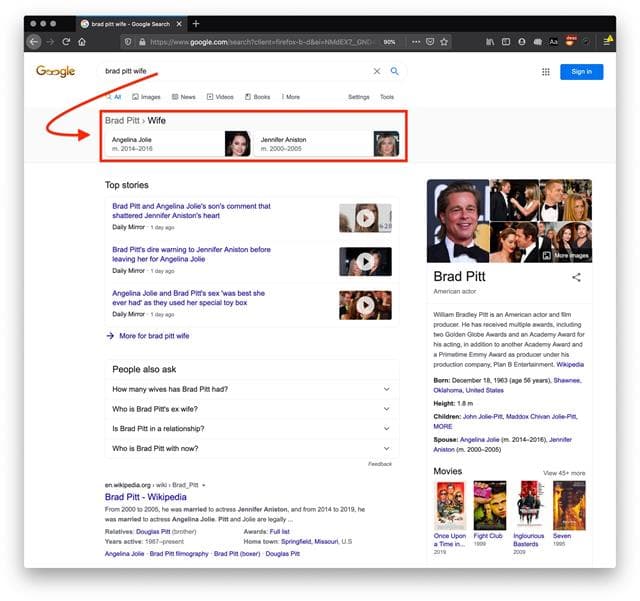Image resolution: width=640 pixels, height=601 pixels.
Task: Switch to the Videos tab
Action: [x=220, y=97]
